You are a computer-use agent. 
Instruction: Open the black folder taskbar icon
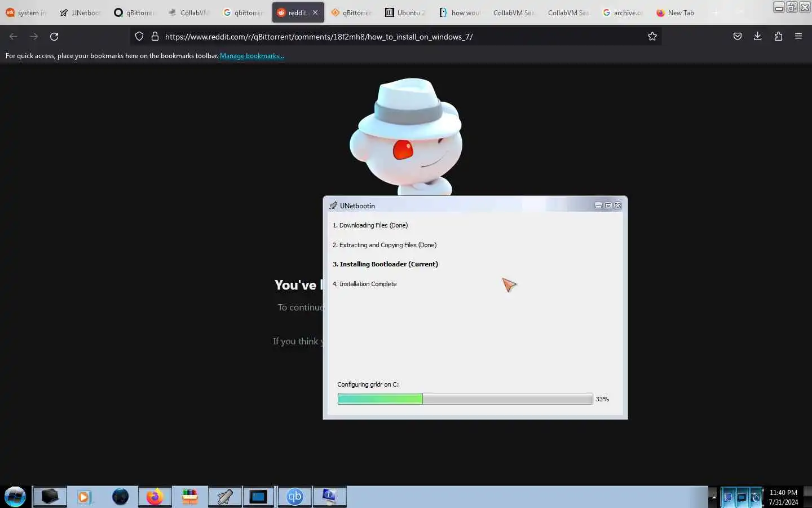(50, 497)
